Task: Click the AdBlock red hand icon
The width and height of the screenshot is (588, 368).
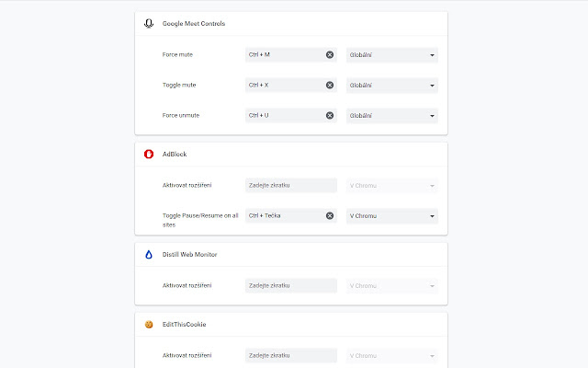Action: (x=149, y=154)
